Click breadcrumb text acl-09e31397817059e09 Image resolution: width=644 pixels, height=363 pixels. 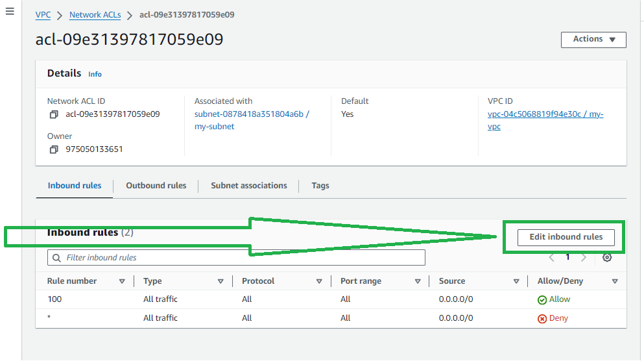[187, 15]
